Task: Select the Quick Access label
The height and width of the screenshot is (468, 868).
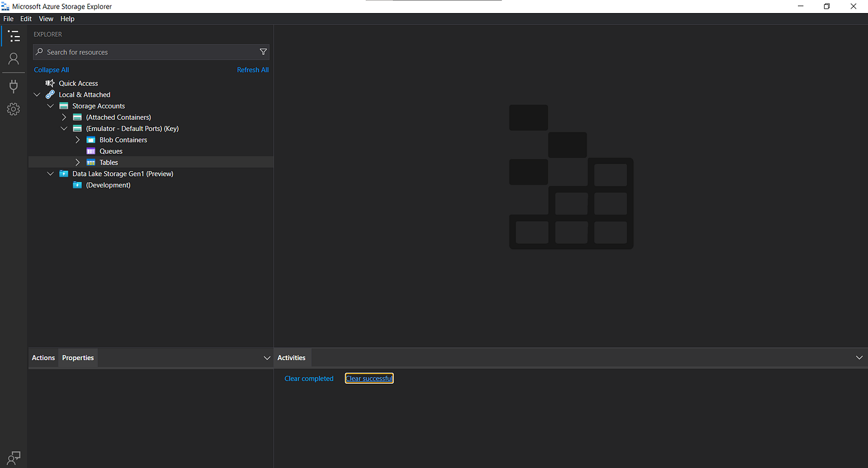Action: (x=79, y=83)
